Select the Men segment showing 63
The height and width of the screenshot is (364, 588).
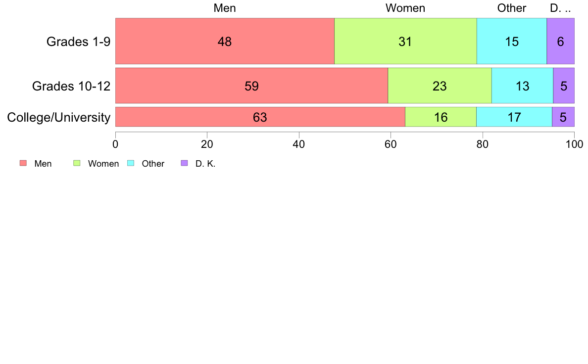point(260,117)
